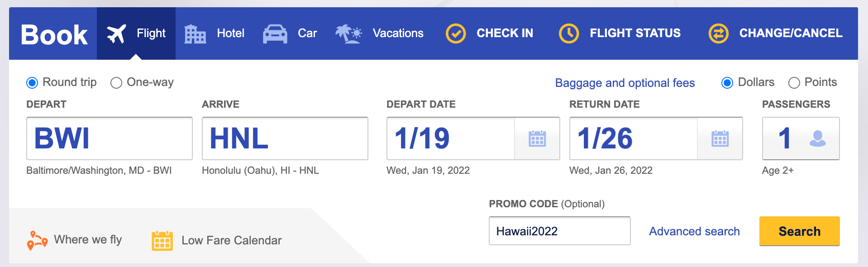Switch to the Hotel booking tab
The image size is (868, 267).
pyautogui.click(x=215, y=33)
